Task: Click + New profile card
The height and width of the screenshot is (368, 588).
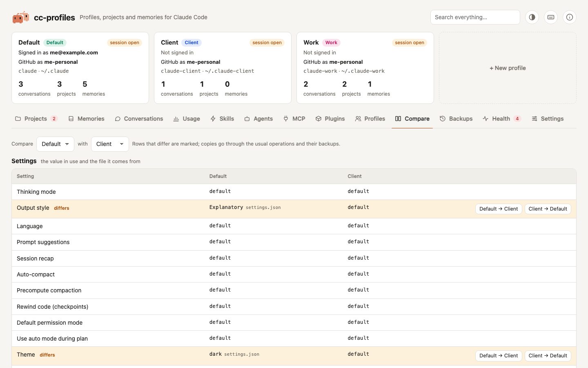Action: [x=508, y=68]
